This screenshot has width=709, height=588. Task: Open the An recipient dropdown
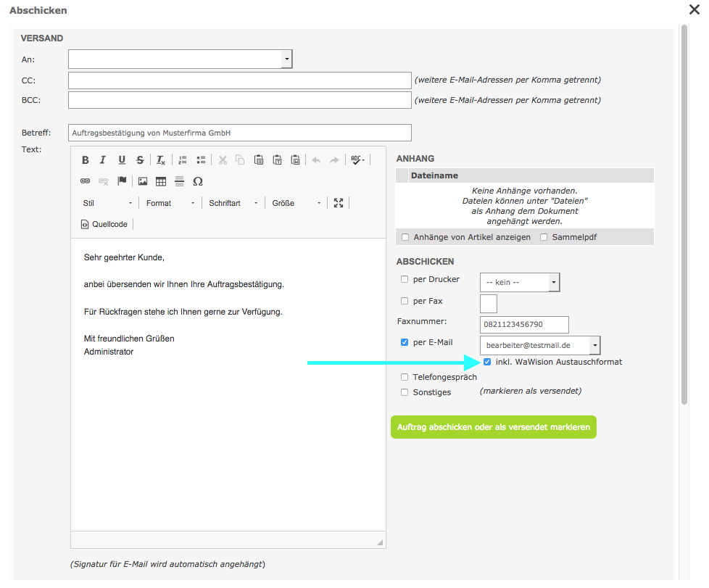[x=287, y=59]
